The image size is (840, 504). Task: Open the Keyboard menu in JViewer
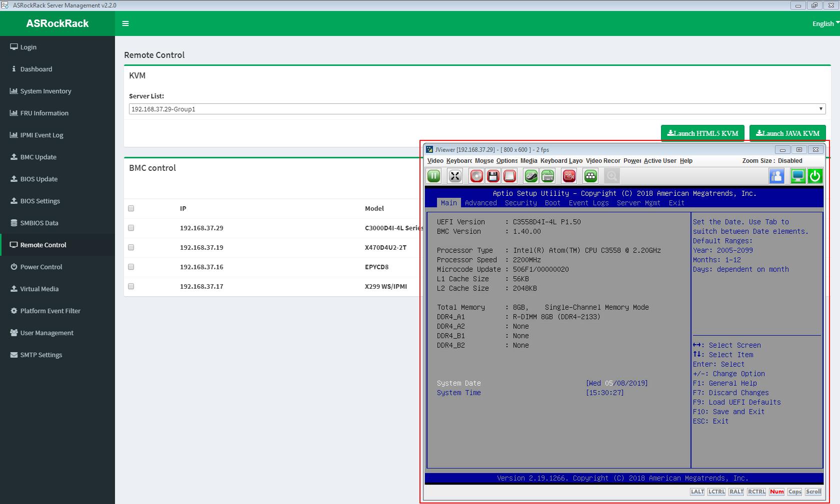tap(459, 161)
